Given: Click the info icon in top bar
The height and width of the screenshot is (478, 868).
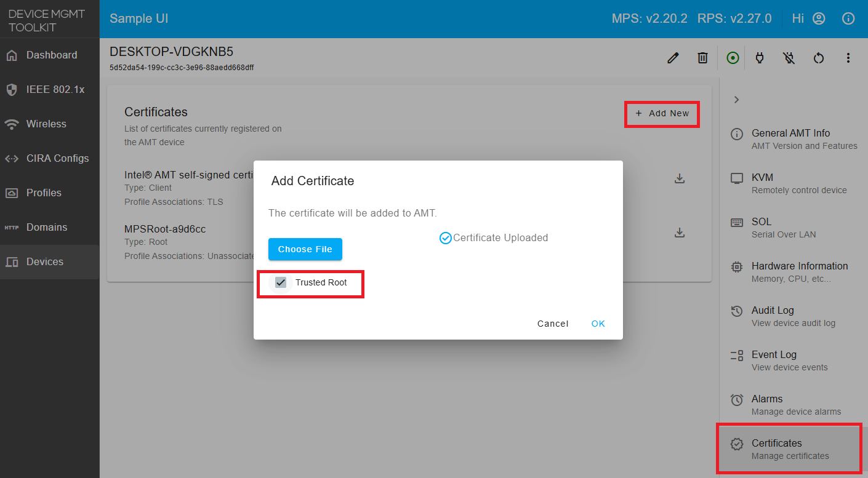Looking at the screenshot, I should pos(848,18).
